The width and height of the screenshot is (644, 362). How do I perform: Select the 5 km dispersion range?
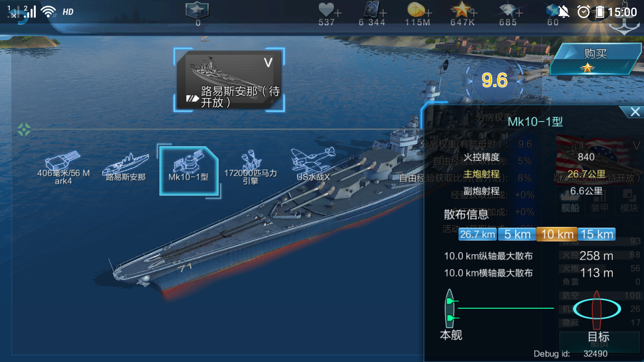point(517,234)
